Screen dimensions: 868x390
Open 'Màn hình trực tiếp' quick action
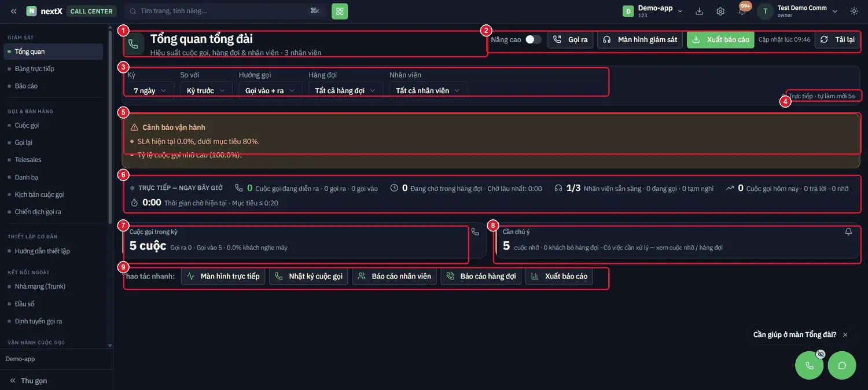(223, 276)
